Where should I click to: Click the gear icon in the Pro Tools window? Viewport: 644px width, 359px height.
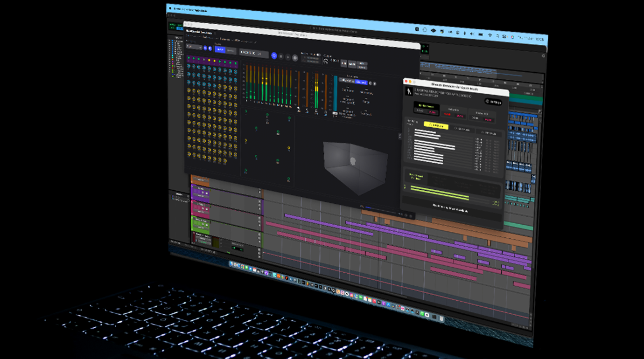(x=543, y=56)
